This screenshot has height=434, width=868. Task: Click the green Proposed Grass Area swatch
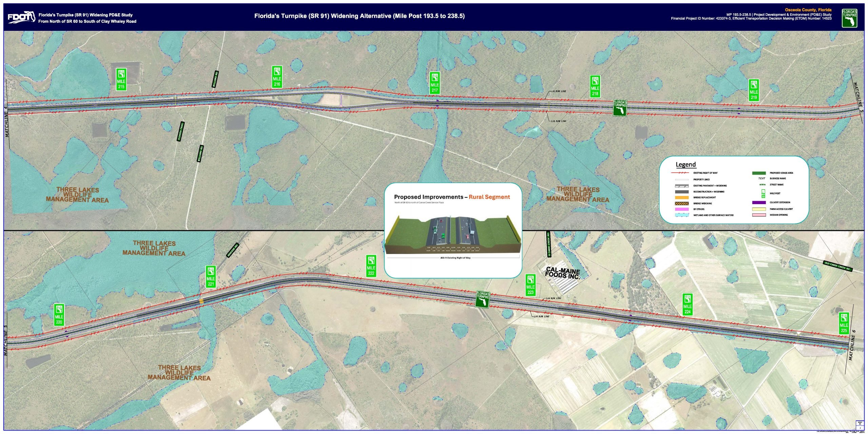759,173
